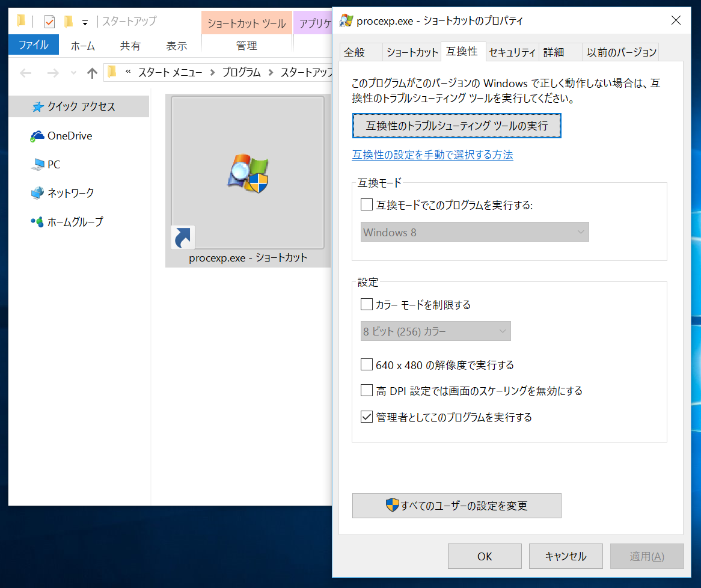This screenshot has height=588, width=701.
Task: Click the folder icon in the address bar
Action: [x=112, y=73]
